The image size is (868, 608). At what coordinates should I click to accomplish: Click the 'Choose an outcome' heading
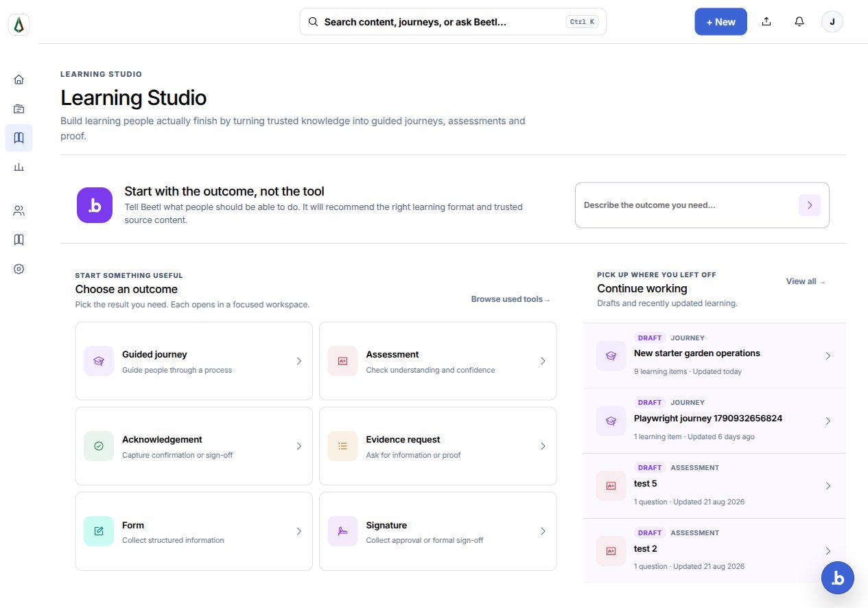[126, 289]
